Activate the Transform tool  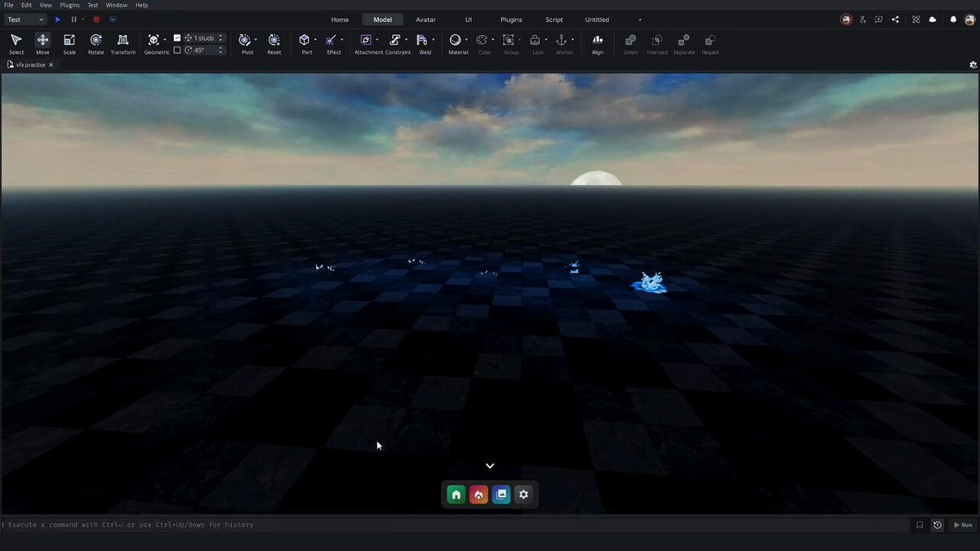(122, 44)
